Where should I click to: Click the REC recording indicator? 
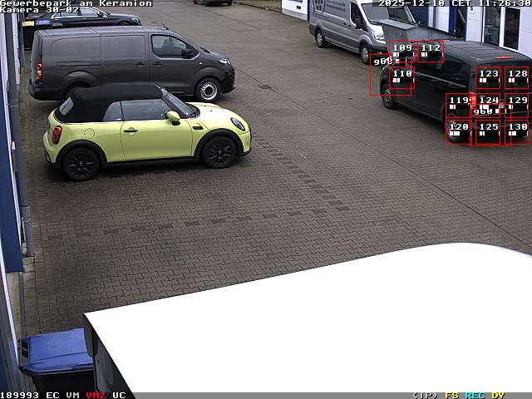click(x=475, y=395)
